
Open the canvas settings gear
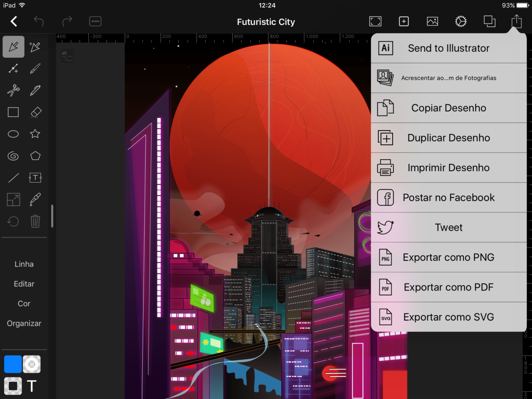(461, 21)
